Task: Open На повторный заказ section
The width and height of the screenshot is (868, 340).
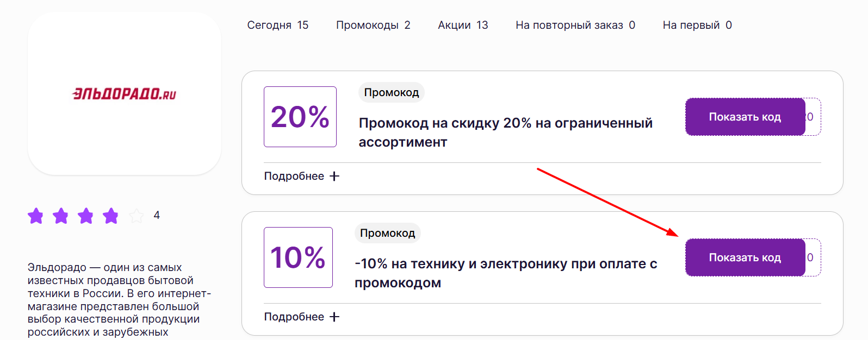Action: [x=575, y=24]
